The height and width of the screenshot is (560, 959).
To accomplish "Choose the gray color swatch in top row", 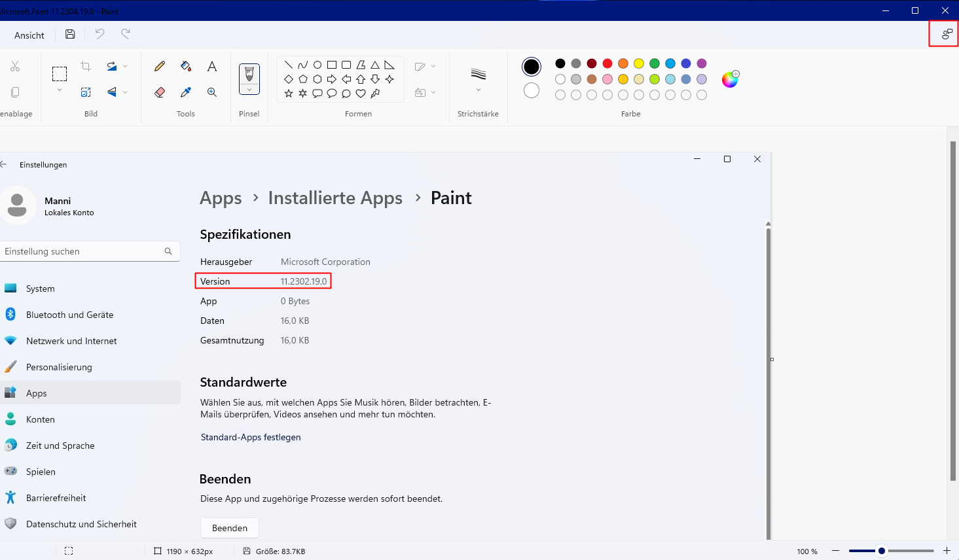I will 576,63.
